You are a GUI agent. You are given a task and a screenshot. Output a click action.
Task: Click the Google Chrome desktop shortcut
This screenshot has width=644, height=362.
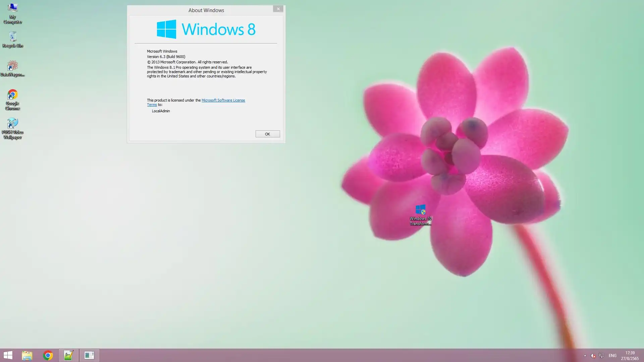coord(12,99)
